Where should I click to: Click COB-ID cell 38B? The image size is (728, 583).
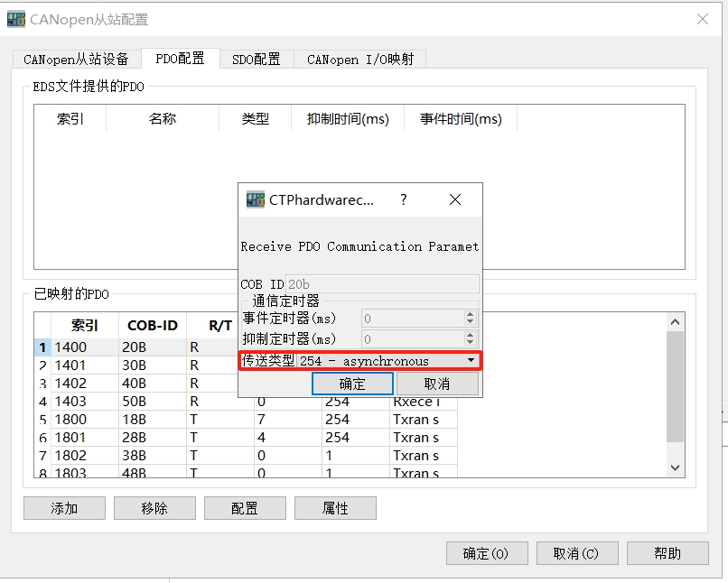tap(153, 456)
